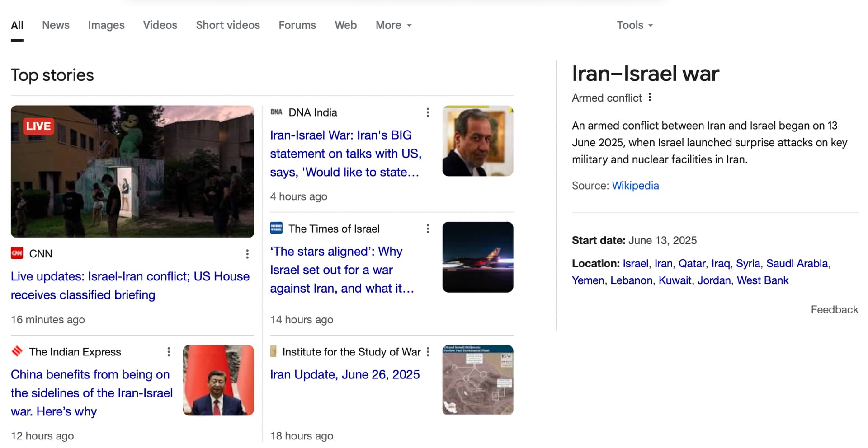Click the '4 hours ago' timestamp
868x448 pixels.
pyautogui.click(x=298, y=196)
